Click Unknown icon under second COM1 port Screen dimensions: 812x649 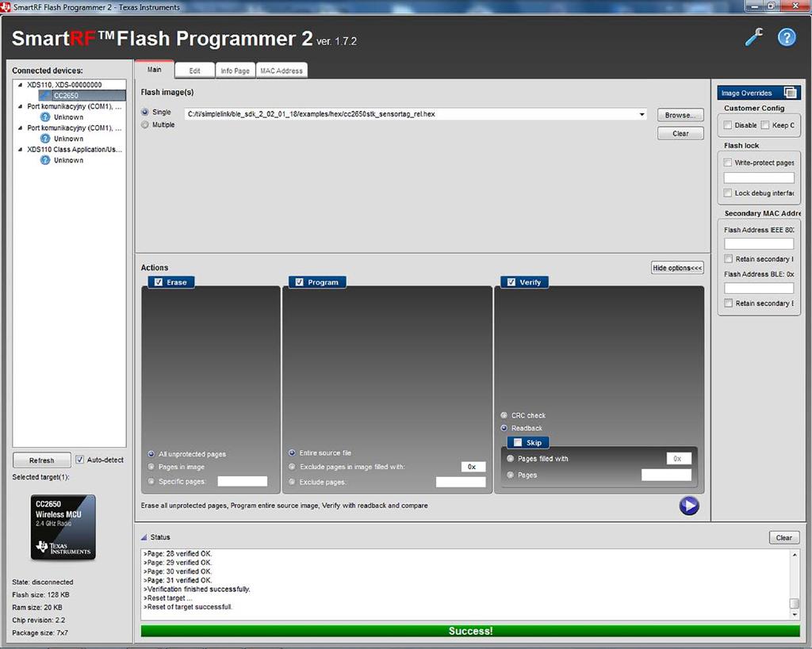pyautogui.click(x=45, y=139)
